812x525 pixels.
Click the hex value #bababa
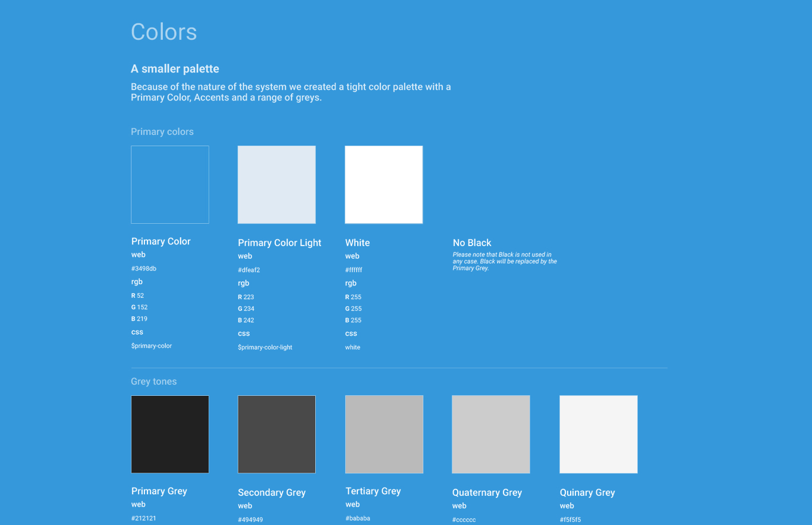(358, 518)
